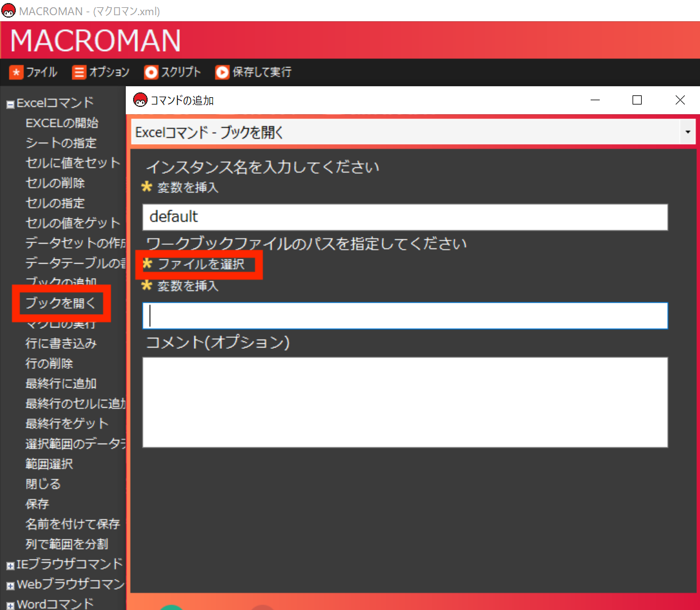700x610 pixels.
Task: Select EXCELの開始 command
Action: (62, 123)
